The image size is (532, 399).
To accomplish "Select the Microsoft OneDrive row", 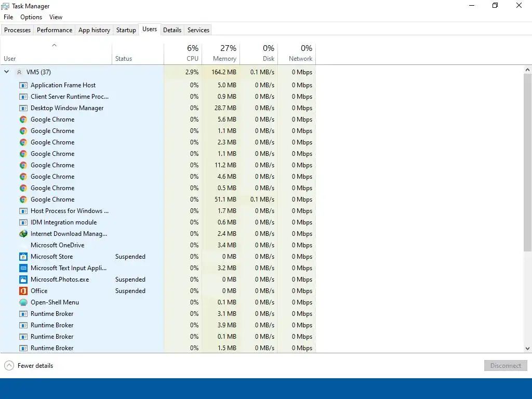I will coord(158,245).
